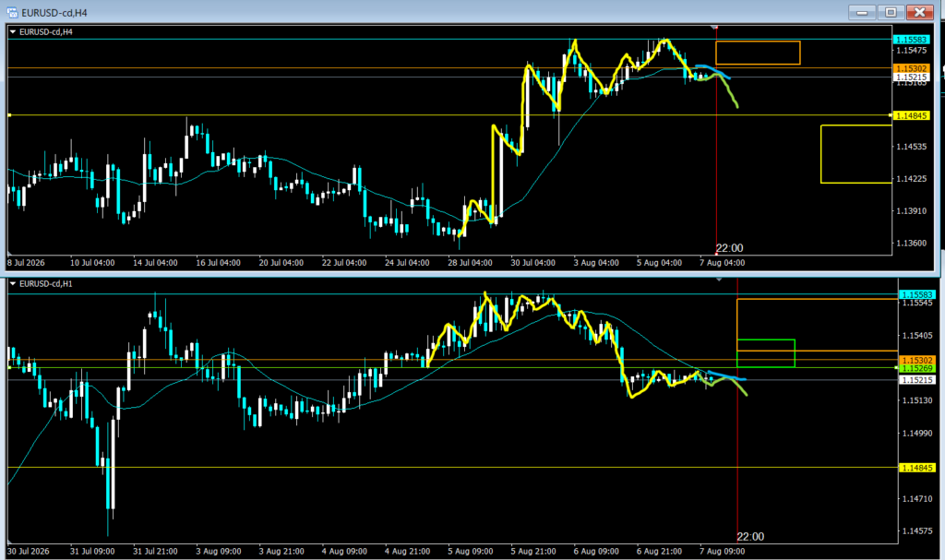This screenshot has width=945, height=560.
Task: Click 22 Jul 04:00 on H4 time axis
Action: coord(344,263)
